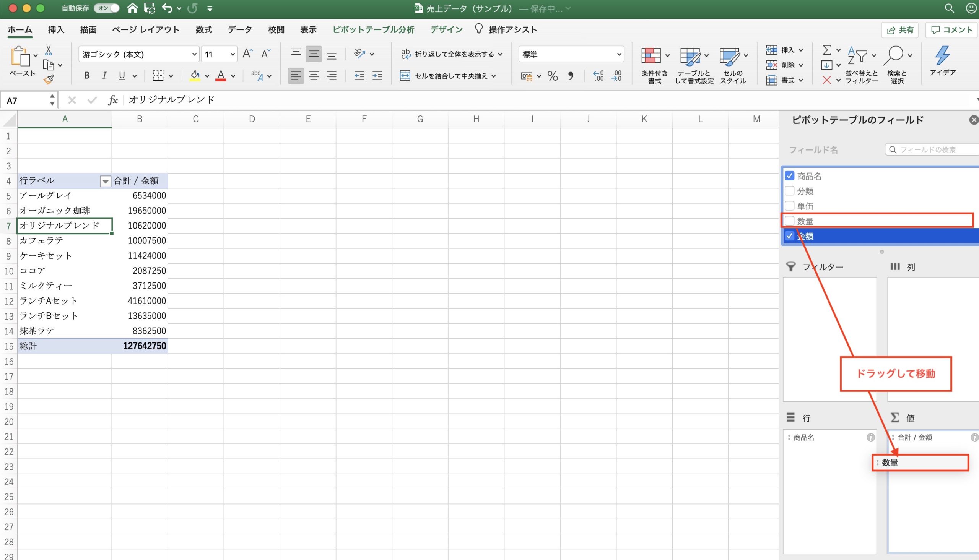Uncheck the 金額 field checkbox
Screen dimensions: 979x560
tap(789, 236)
